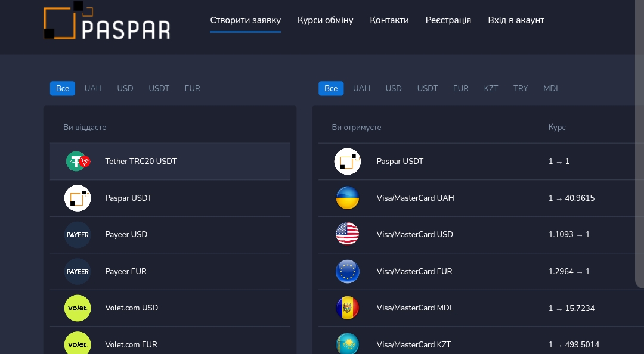
Task: Filter give currencies by USDT
Action: (159, 88)
